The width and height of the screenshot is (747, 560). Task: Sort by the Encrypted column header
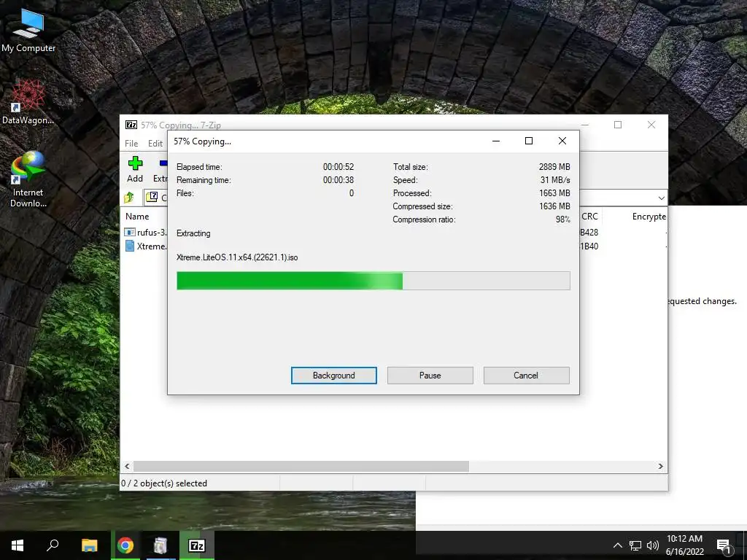point(649,216)
